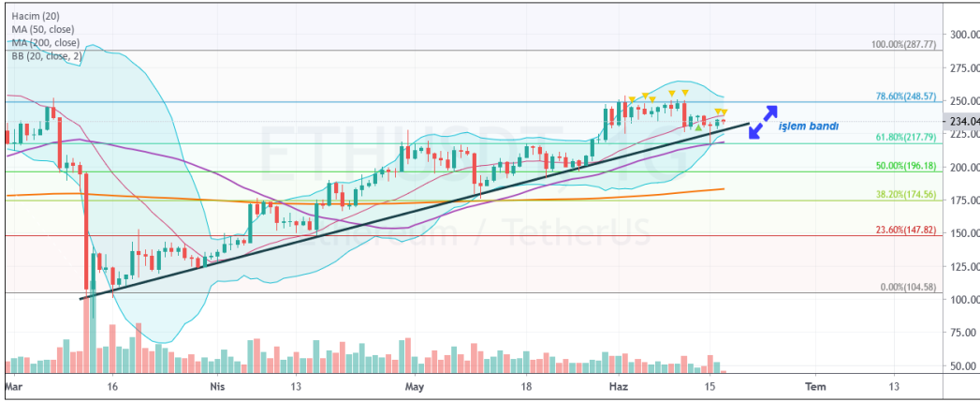Select the işlem bandı text annotation
Viewport: 980px width, 402px height.
[x=808, y=127]
